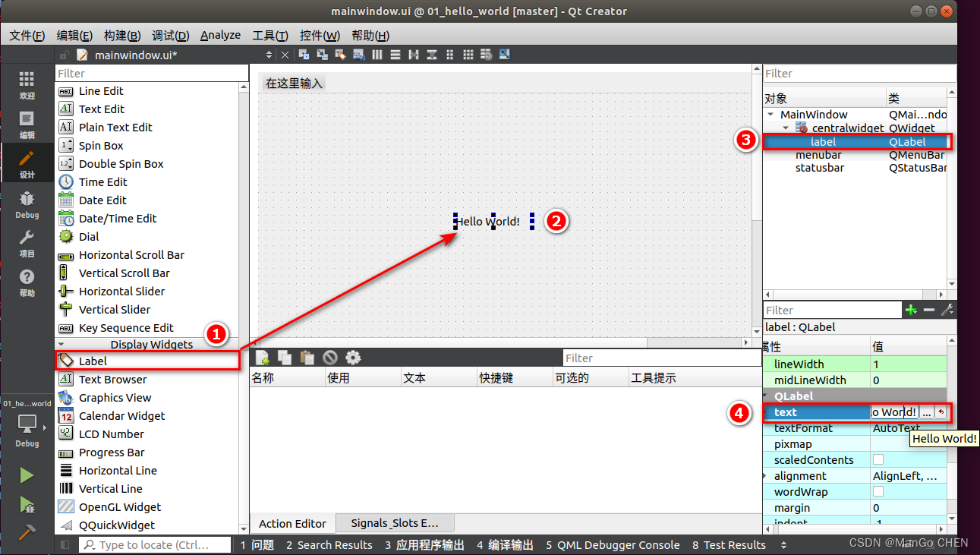The width and height of the screenshot is (980, 555).
Task: Open 文件(F) menu
Action: (x=27, y=36)
